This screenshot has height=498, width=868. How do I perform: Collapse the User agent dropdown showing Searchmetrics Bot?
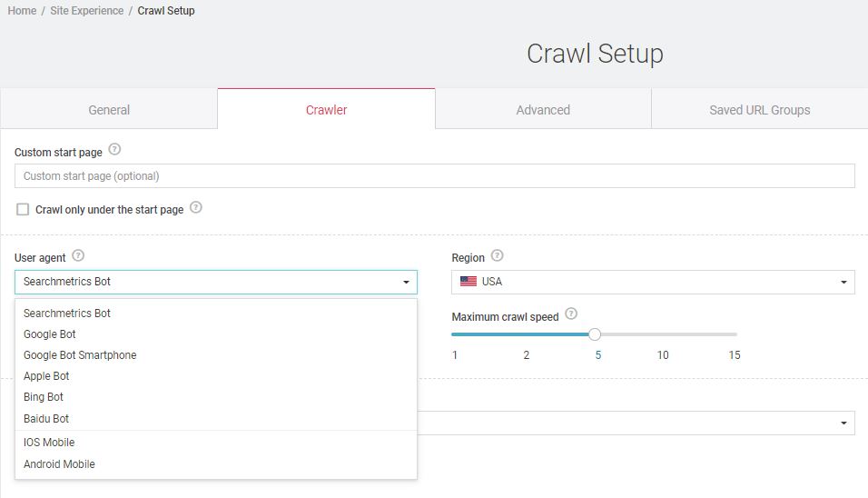216,282
